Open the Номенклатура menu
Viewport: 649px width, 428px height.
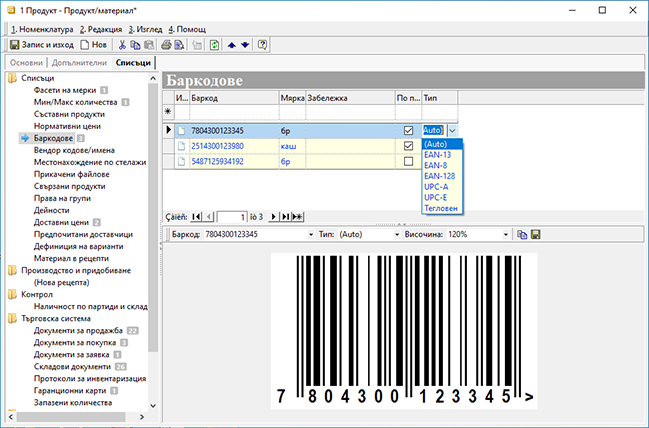click(x=42, y=29)
